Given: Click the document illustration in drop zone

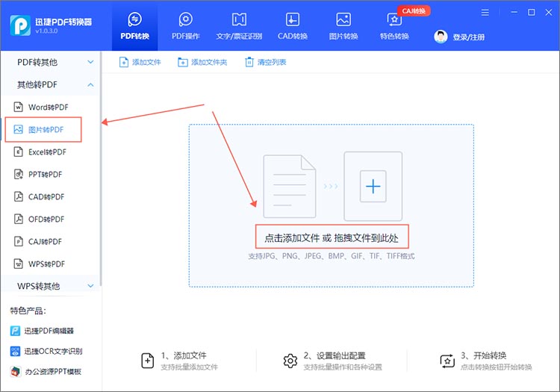Looking at the screenshot, I should click(x=290, y=187).
